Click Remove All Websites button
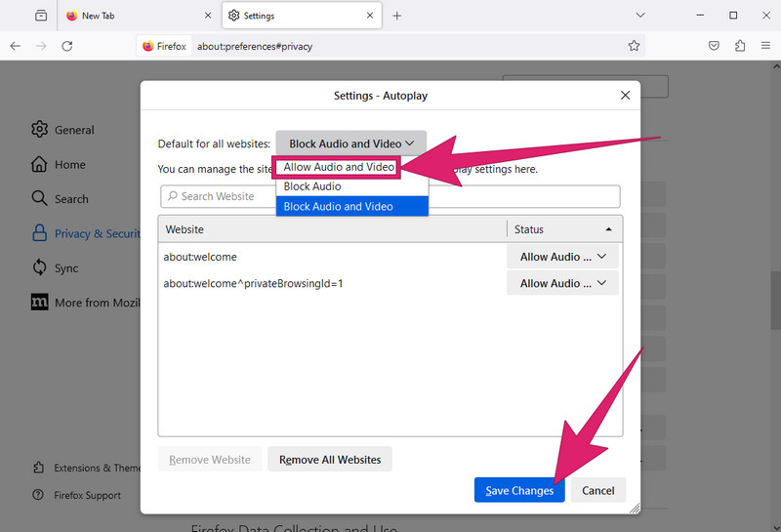 [330, 459]
